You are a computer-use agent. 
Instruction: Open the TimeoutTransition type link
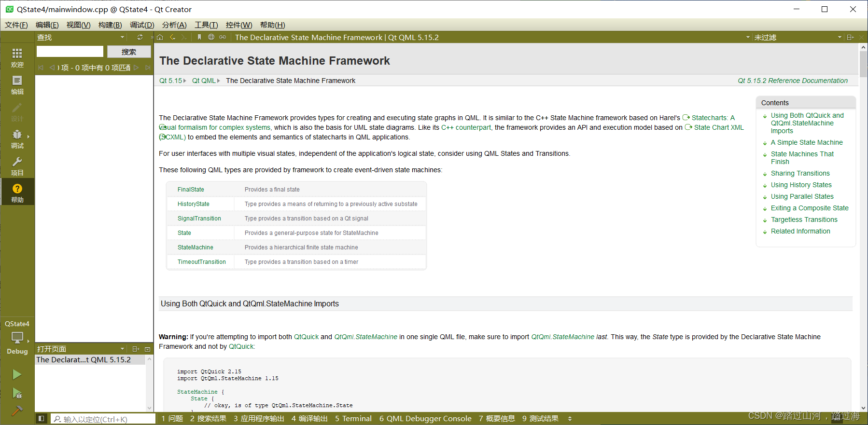(201, 262)
